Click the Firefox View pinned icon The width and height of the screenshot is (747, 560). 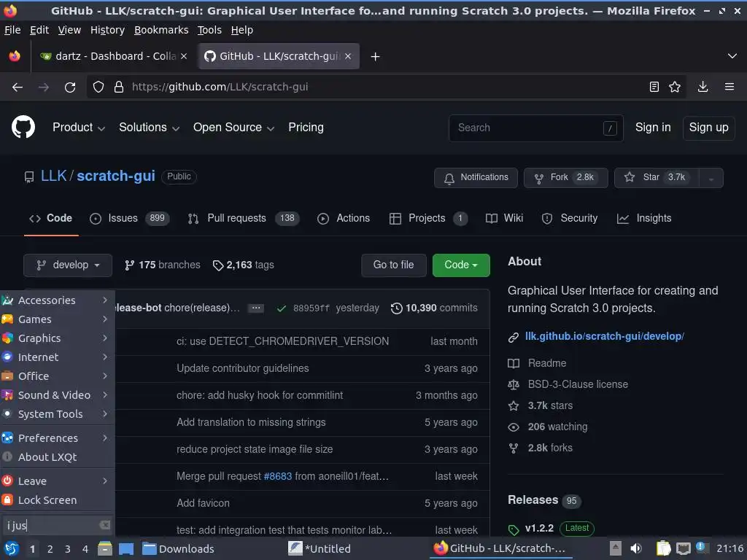coord(15,56)
